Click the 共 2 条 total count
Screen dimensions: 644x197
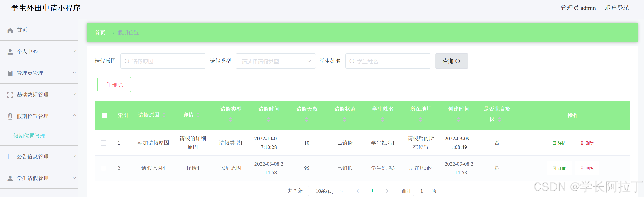coord(295,191)
